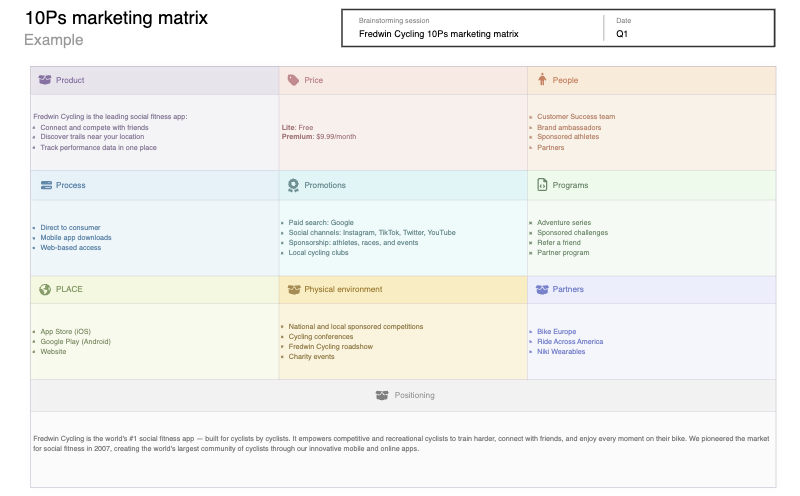Viewport: 800px width, 496px height.
Task: Click the Positioning statement paragraph
Action: click(401, 444)
